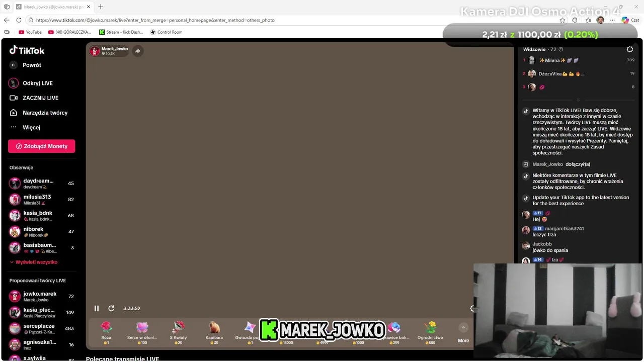
Task: Open the GÓRALECZKA bookmark
Action: [69, 32]
